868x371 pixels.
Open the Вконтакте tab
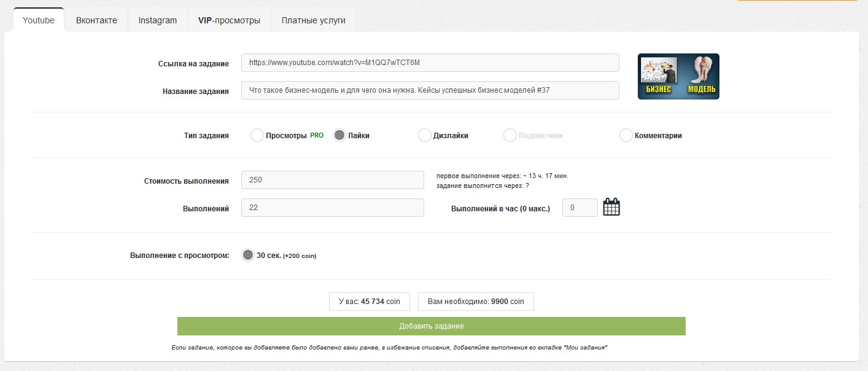[96, 20]
